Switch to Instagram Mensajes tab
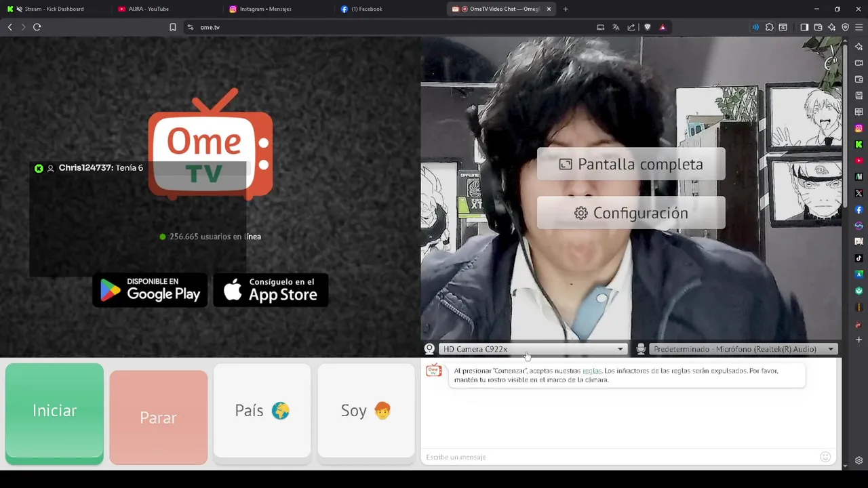The height and width of the screenshot is (488, 868). [278, 9]
